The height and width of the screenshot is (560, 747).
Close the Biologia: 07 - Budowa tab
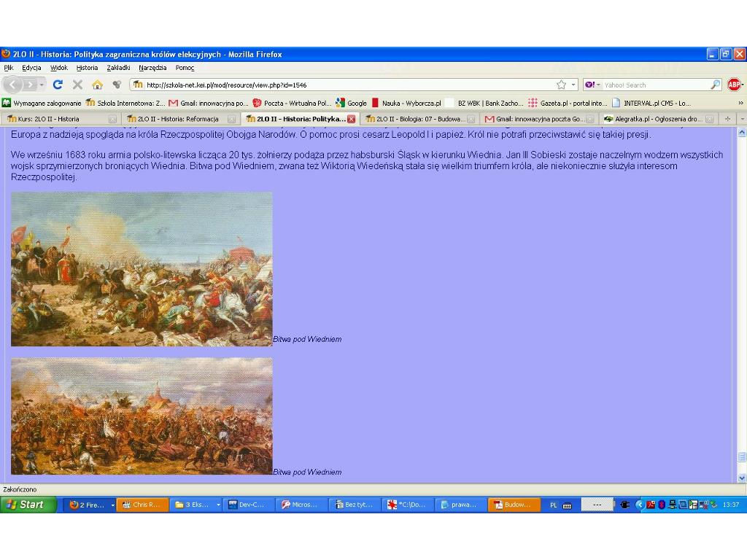tap(471, 119)
